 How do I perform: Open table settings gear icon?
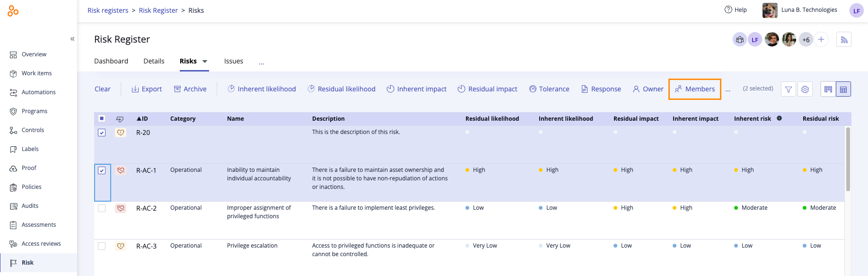pos(805,89)
